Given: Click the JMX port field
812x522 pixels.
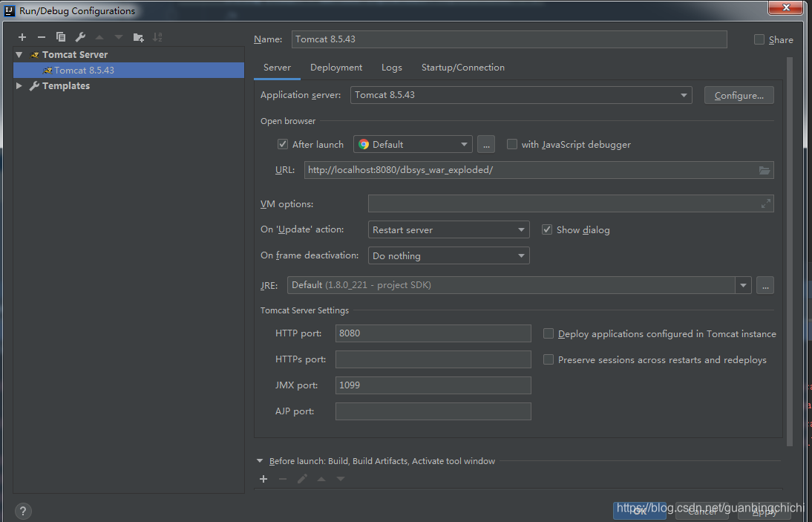Looking at the screenshot, I should [x=433, y=385].
